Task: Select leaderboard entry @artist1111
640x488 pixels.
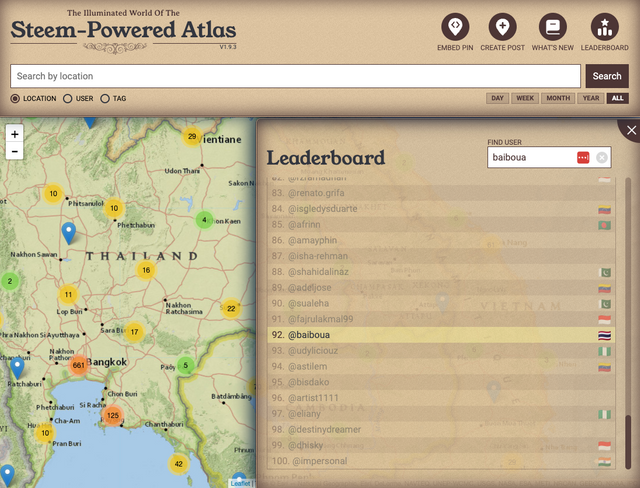Action: [x=441, y=398]
